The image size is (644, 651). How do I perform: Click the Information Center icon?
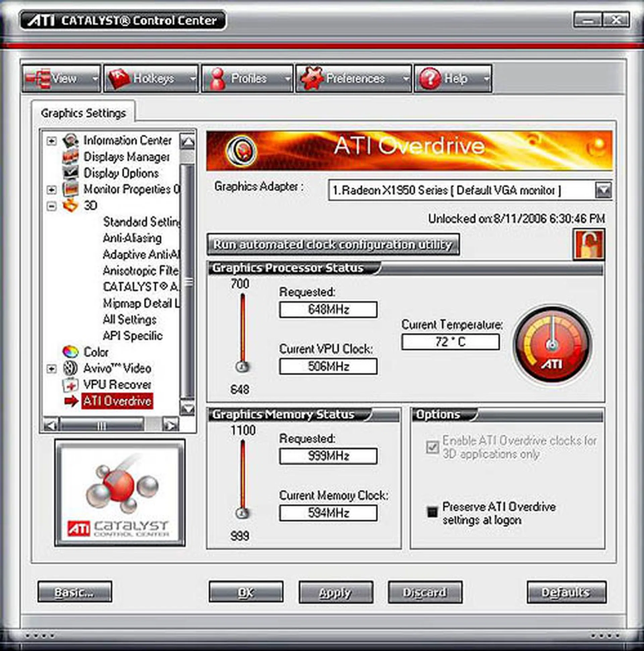71,140
